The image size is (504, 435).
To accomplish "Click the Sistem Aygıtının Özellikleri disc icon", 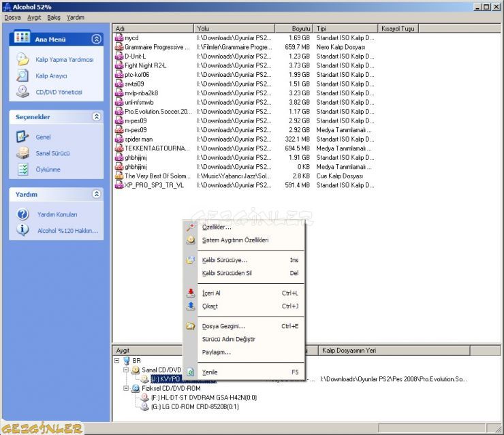I will coord(191,240).
